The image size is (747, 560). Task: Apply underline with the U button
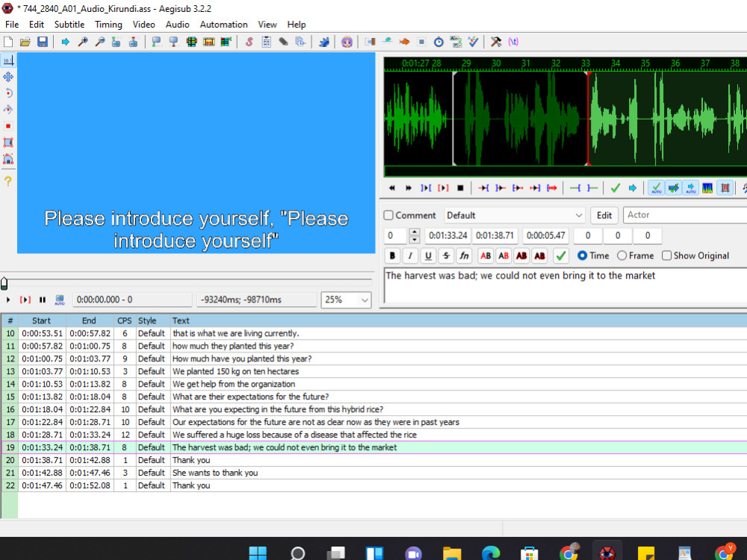(428, 255)
